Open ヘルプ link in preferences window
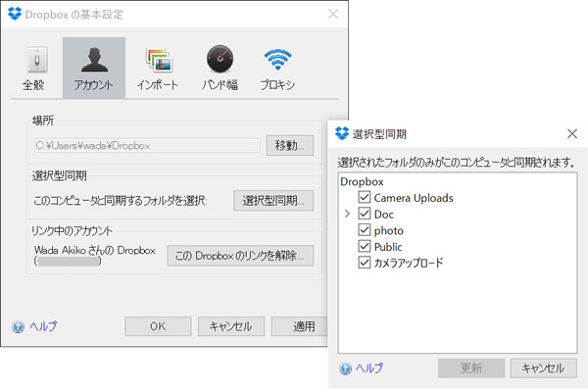The width and height of the screenshot is (588, 389). 43,326
